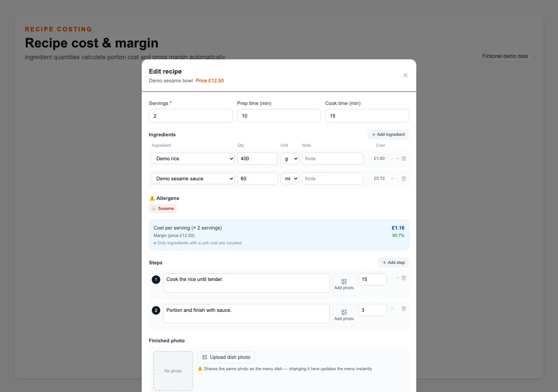Viewport: 558px width, 392px height.
Task: Delete step 2 trash icon
Action: [404, 309]
